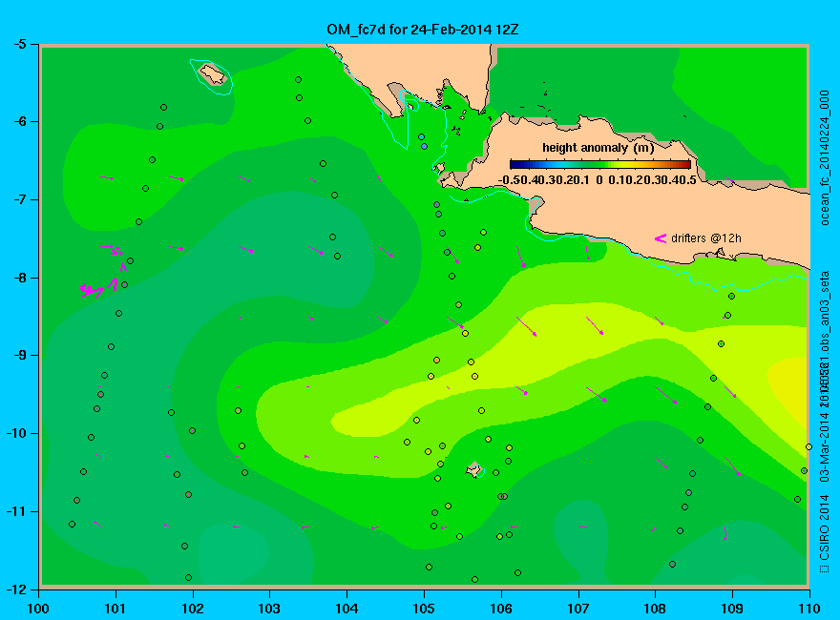
Task: Click the y-axis latitude label "-8"
Action: click(20, 278)
